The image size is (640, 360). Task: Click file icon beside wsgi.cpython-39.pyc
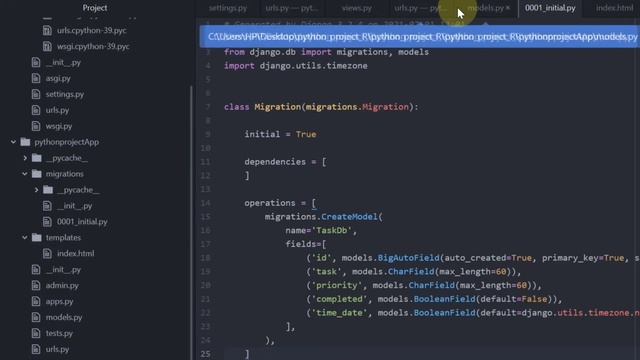pyautogui.click(x=47, y=46)
